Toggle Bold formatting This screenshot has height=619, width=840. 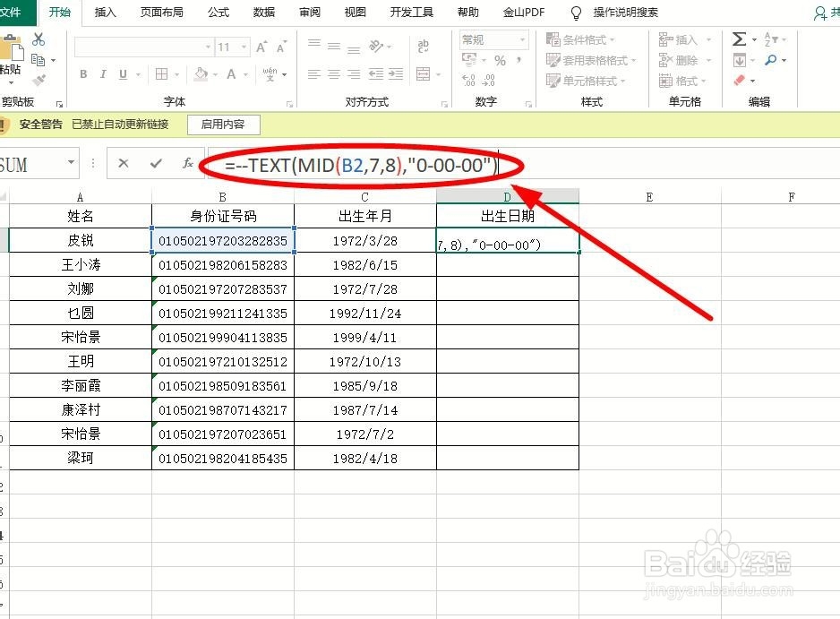tap(83, 74)
